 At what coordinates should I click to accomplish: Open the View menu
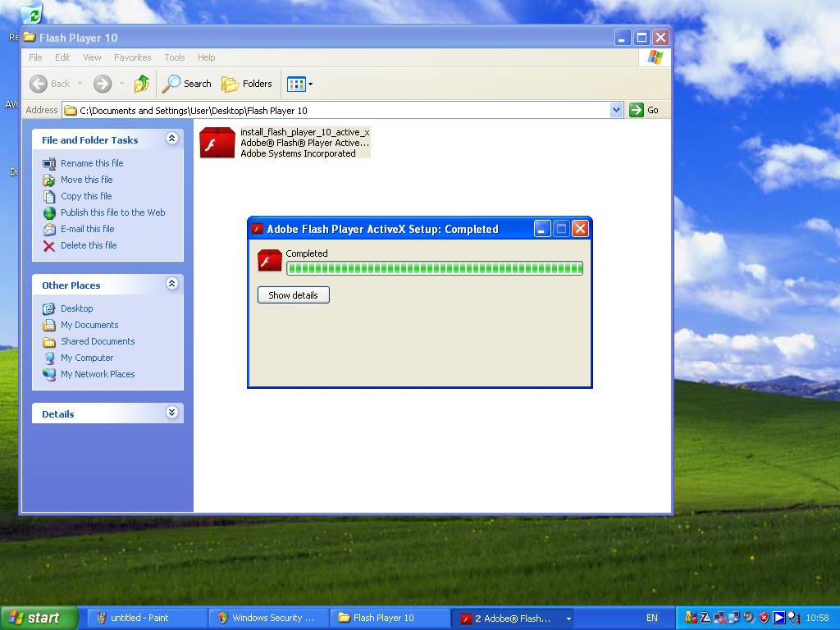[92, 57]
